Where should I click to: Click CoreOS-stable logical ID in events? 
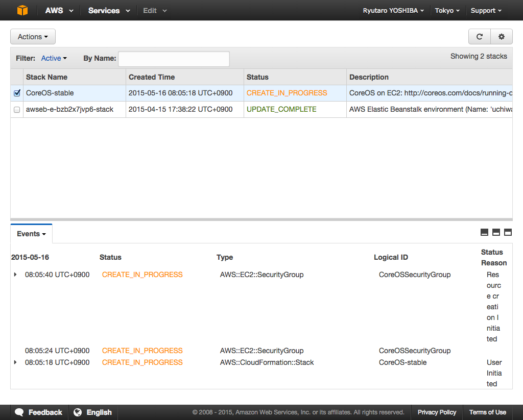[x=402, y=362]
